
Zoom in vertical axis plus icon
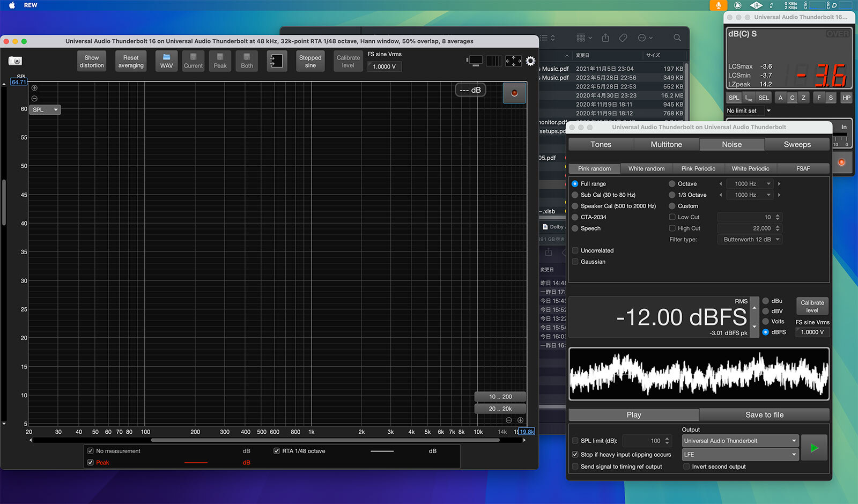(34, 88)
